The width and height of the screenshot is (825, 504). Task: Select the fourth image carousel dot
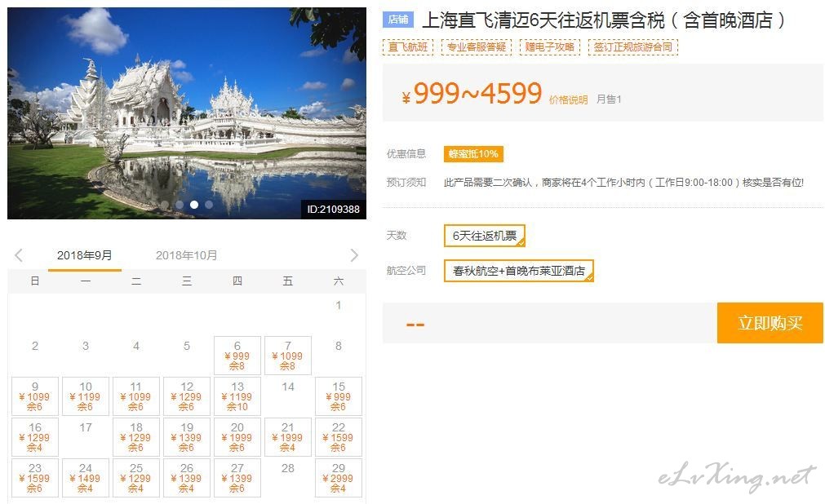click(x=209, y=205)
